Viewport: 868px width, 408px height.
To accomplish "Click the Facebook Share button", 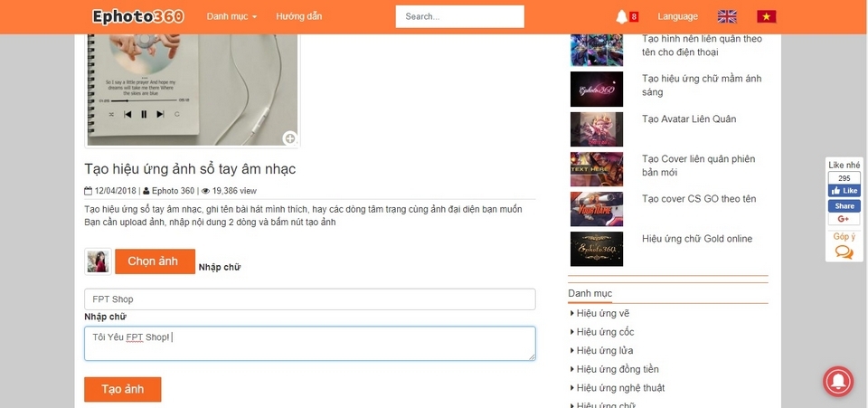I will click(844, 206).
